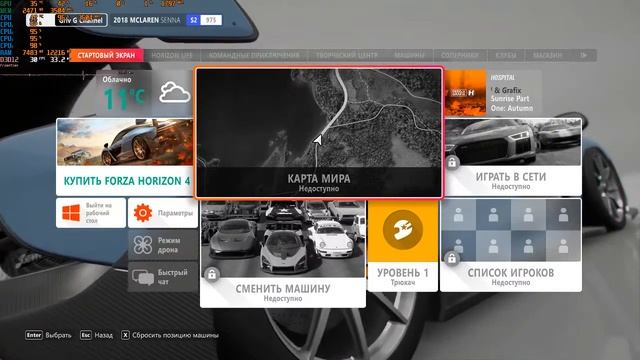The image size is (640, 360).
Task: Click the Hospital radio station tile
Action: pos(493,92)
